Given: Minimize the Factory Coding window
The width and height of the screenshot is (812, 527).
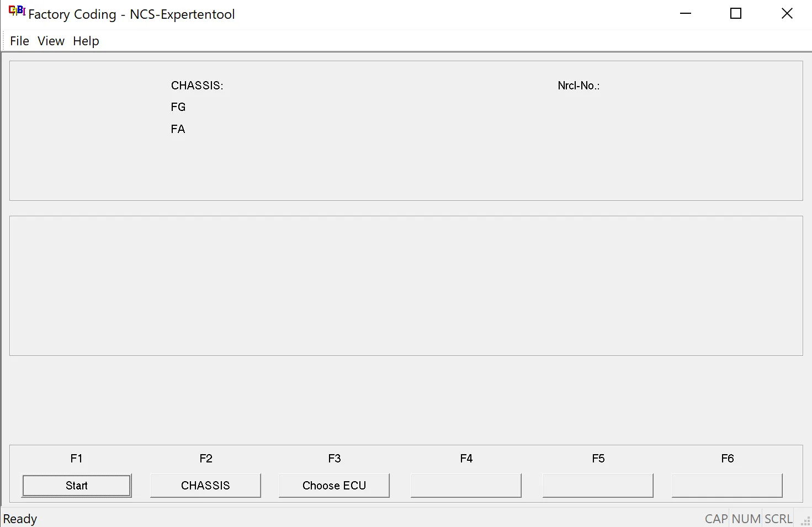Looking at the screenshot, I should coord(686,14).
